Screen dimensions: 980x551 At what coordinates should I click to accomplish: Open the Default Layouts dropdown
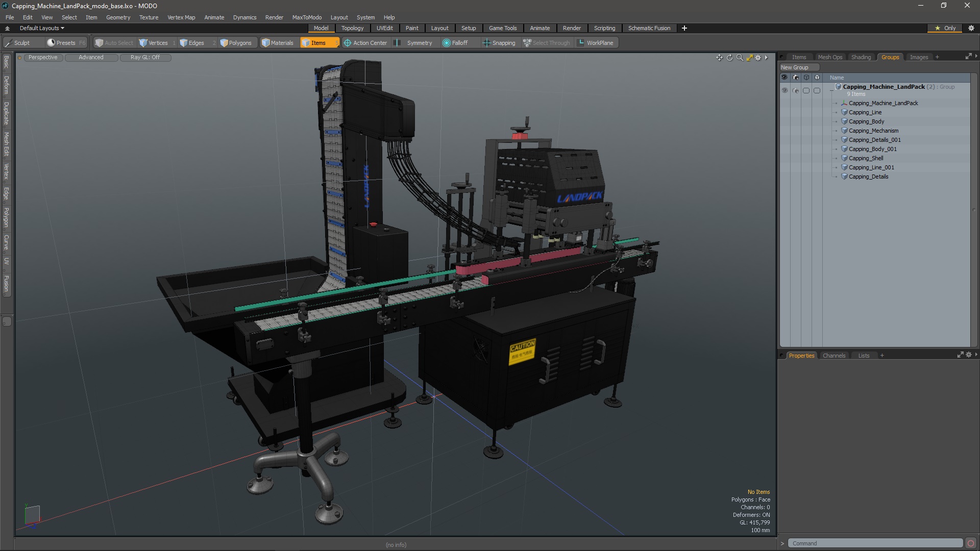pos(42,28)
